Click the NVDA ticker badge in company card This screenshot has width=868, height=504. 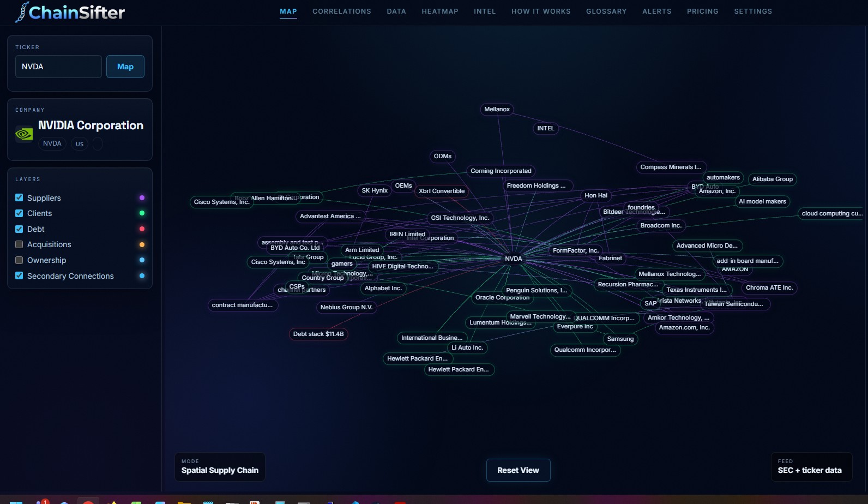[52, 143]
